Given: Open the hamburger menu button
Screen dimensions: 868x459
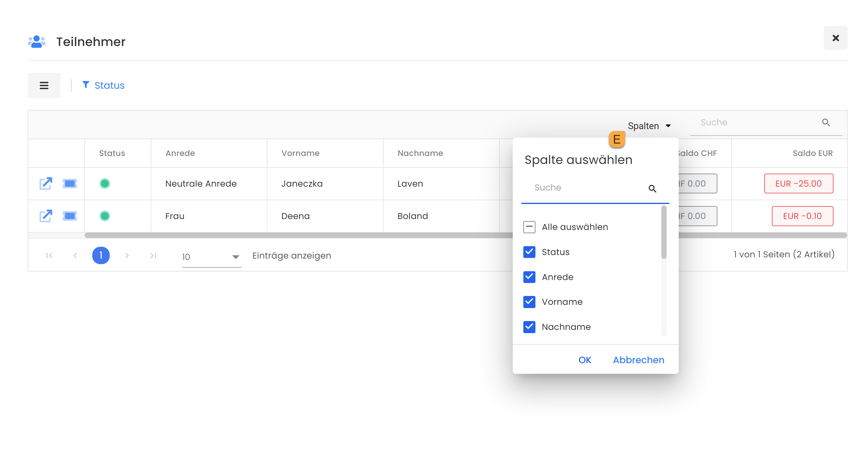Looking at the screenshot, I should 44,85.
